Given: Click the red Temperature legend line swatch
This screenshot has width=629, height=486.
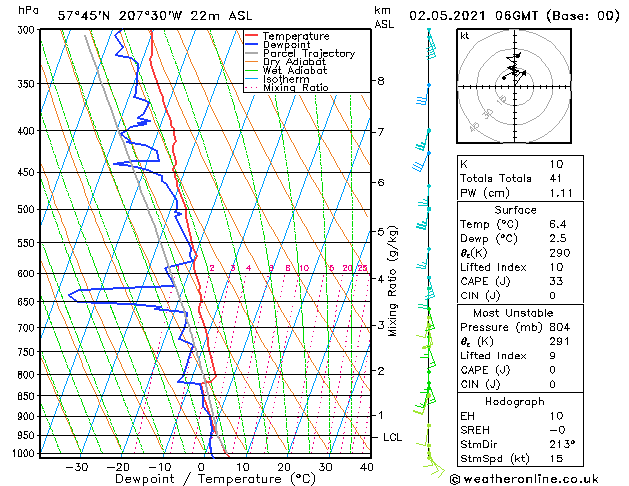Looking at the screenshot, I should pyautogui.click(x=252, y=36).
